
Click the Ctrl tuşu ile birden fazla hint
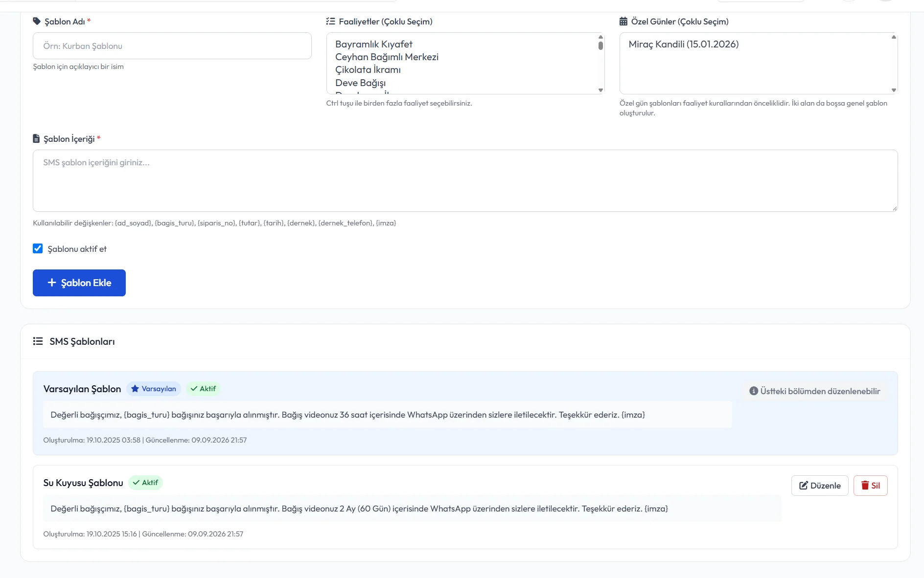pos(399,103)
